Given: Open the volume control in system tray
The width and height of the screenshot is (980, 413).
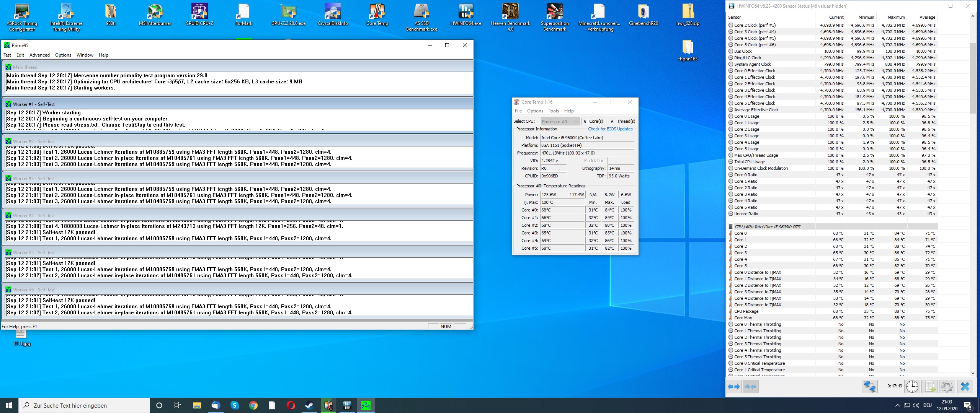Looking at the screenshot, I should 916,405.
